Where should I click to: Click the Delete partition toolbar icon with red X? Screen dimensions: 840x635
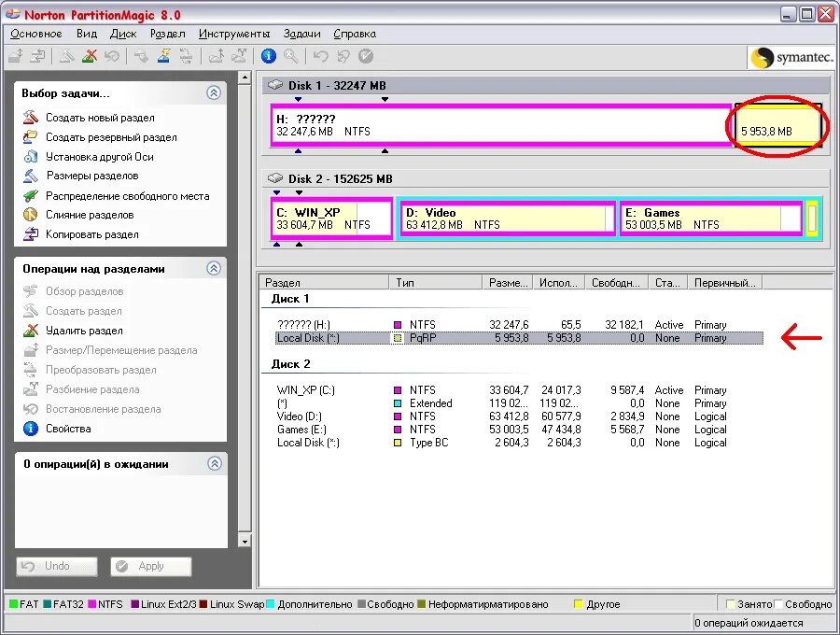(x=90, y=56)
